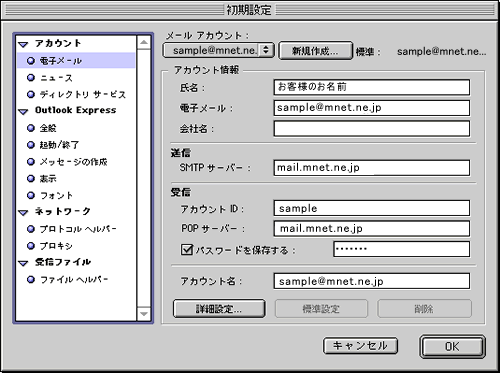Click the 標準設定 button
The width and height of the screenshot is (500, 373).
321,309
